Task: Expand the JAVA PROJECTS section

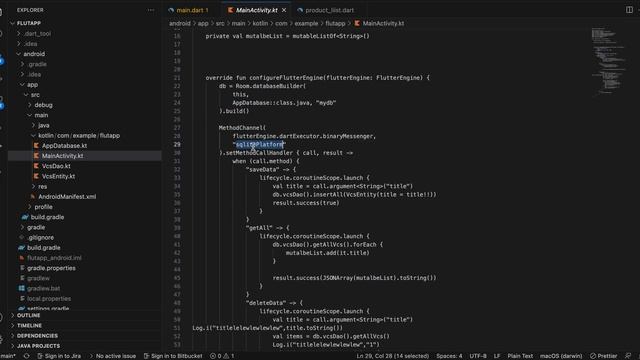Action: click(x=38, y=346)
